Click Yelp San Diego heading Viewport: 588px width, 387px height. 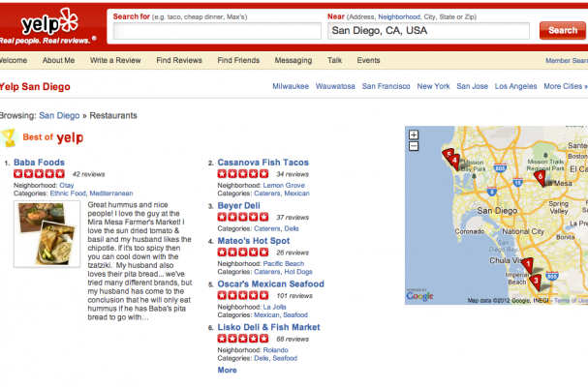click(35, 86)
